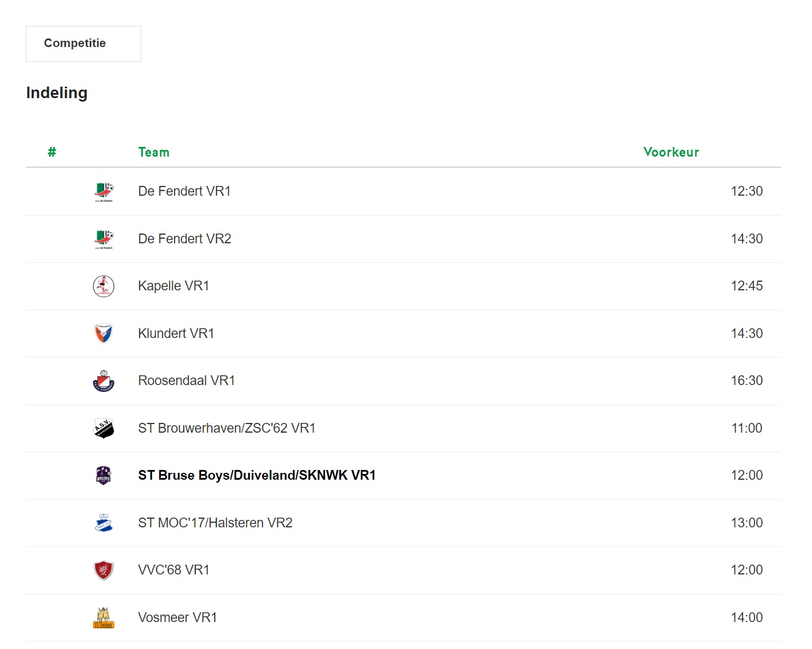
Task: Click the ST Brouwerhaven/ZSC'62 A.S.V. logo
Action: pyautogui.click(x=104, y=428)
